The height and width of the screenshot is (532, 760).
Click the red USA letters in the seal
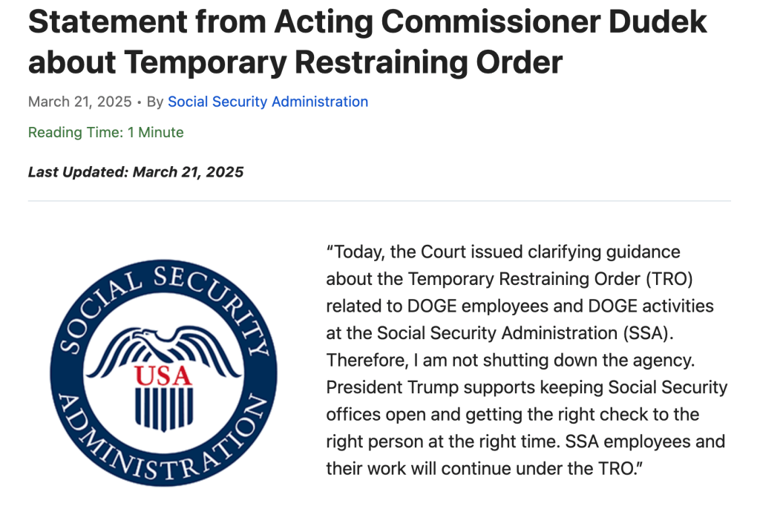point(163,375)
